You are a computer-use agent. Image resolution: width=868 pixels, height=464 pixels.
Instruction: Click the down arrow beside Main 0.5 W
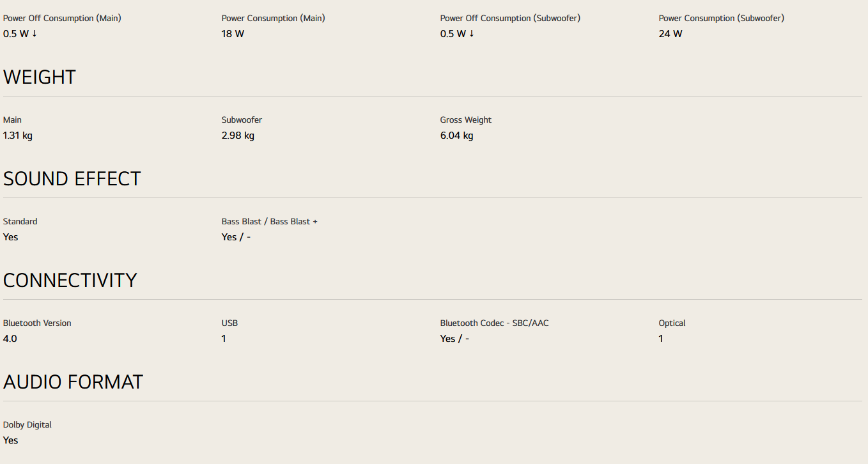35,33
